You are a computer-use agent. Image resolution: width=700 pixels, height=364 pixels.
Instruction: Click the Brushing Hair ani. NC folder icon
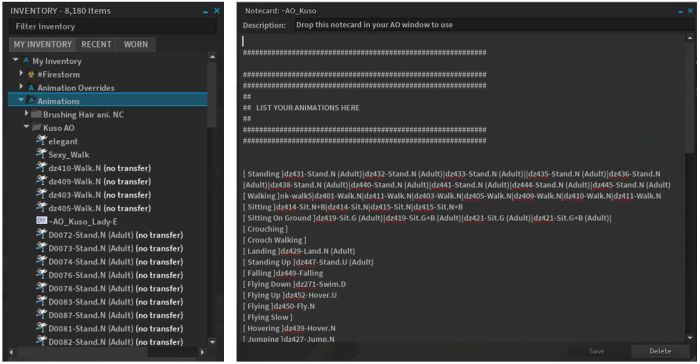coord(37,114)
